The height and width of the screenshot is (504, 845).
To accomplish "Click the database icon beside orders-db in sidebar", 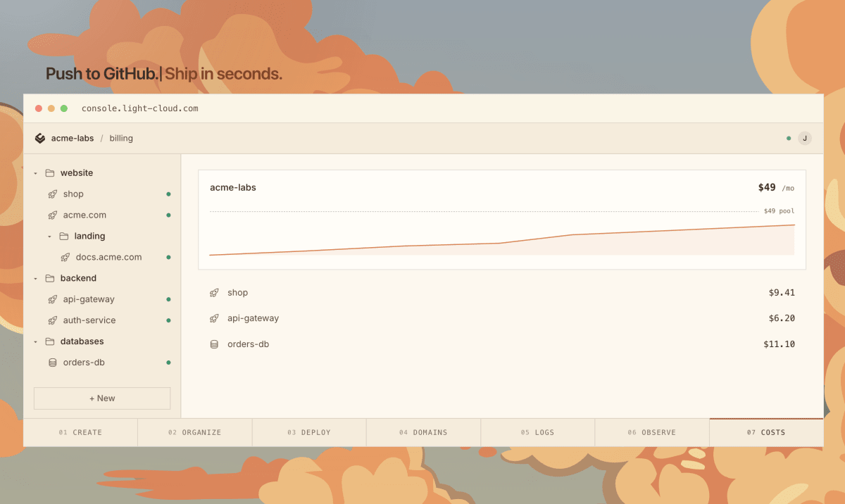I will coord(52,363).
